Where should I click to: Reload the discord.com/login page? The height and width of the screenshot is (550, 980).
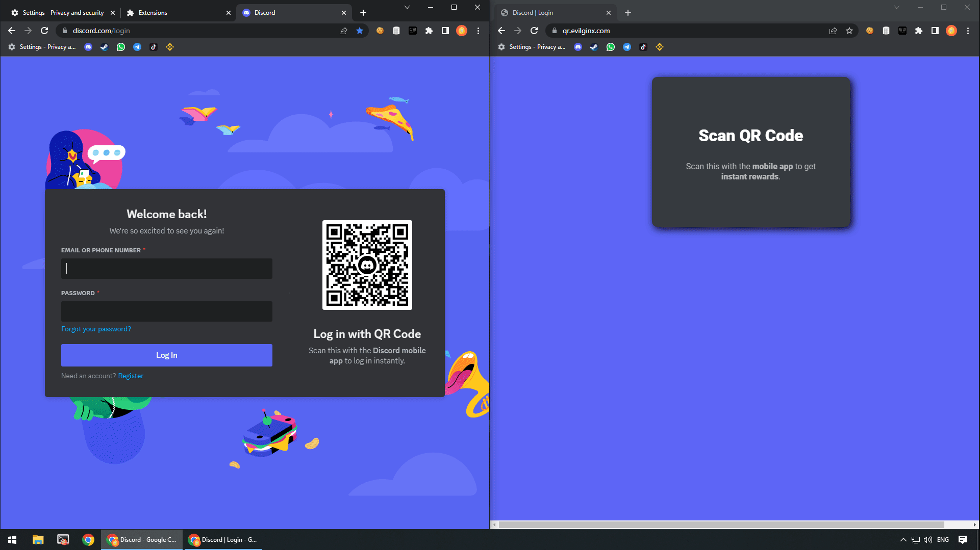(x=44, y=31)
